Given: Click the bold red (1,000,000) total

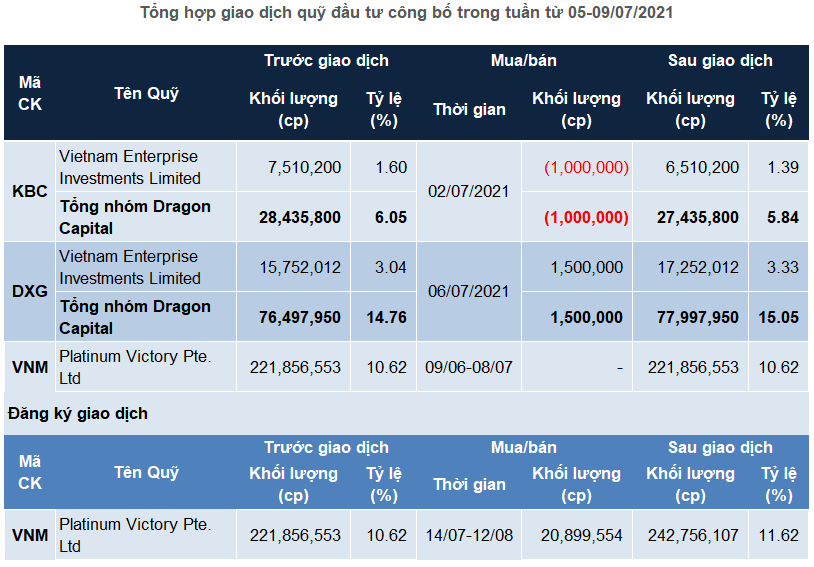Looking at the screenshot, I should click(586, 217).
